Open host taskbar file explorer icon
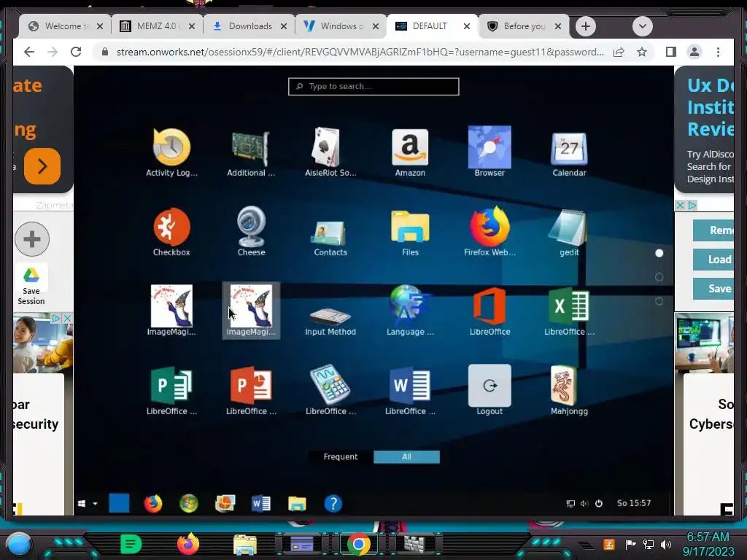This screenshot has width=747, height=560. pyautogui.click(x=245, y=545)
